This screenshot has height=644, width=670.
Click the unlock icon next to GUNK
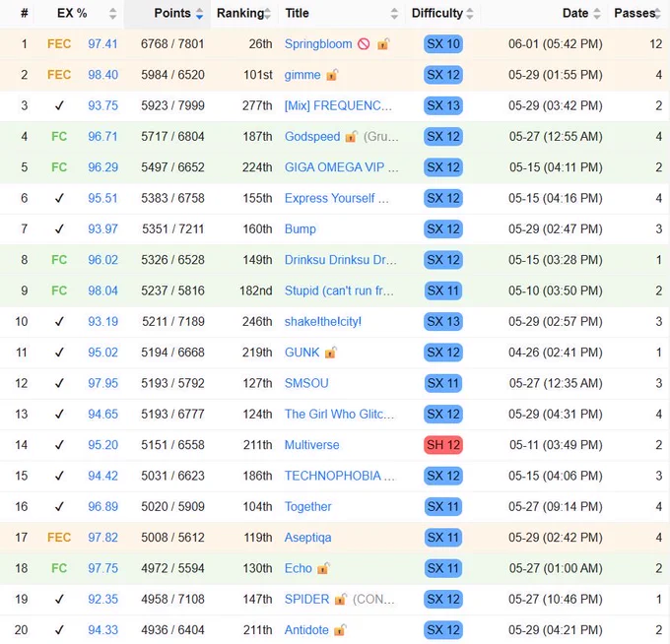(x=331, y=353)
